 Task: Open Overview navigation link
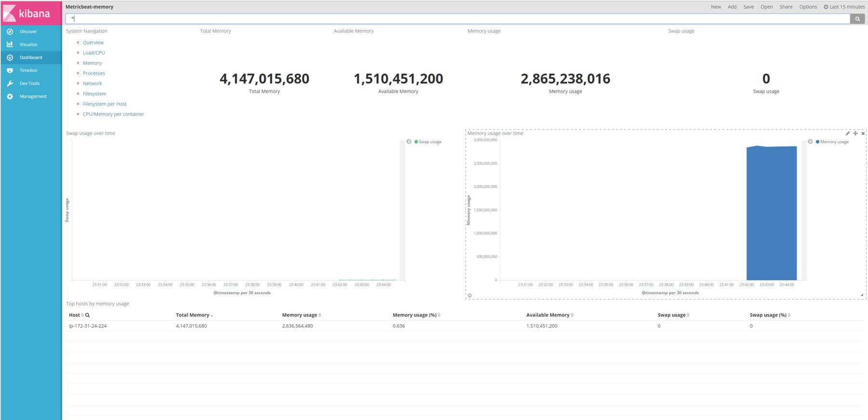click(x=93, y=42)
